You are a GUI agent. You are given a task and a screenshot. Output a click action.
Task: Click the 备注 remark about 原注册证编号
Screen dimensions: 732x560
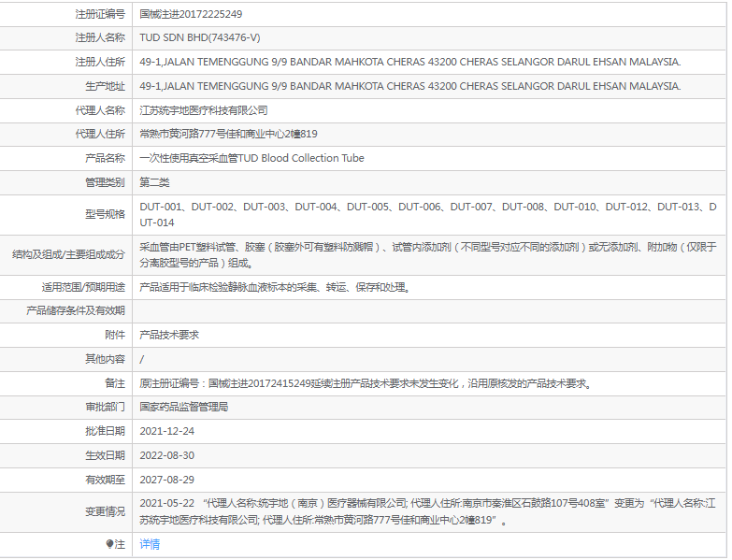coord(365,383)
